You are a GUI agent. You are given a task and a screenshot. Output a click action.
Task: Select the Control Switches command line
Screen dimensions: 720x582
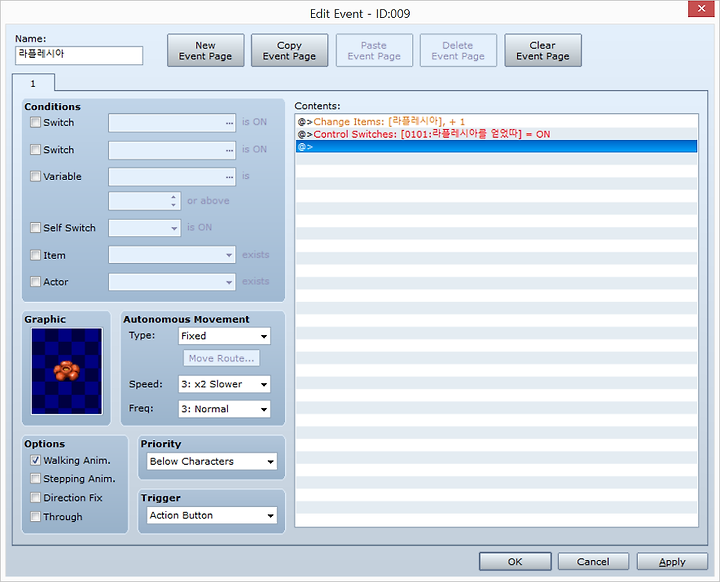(x=496, y=134)
